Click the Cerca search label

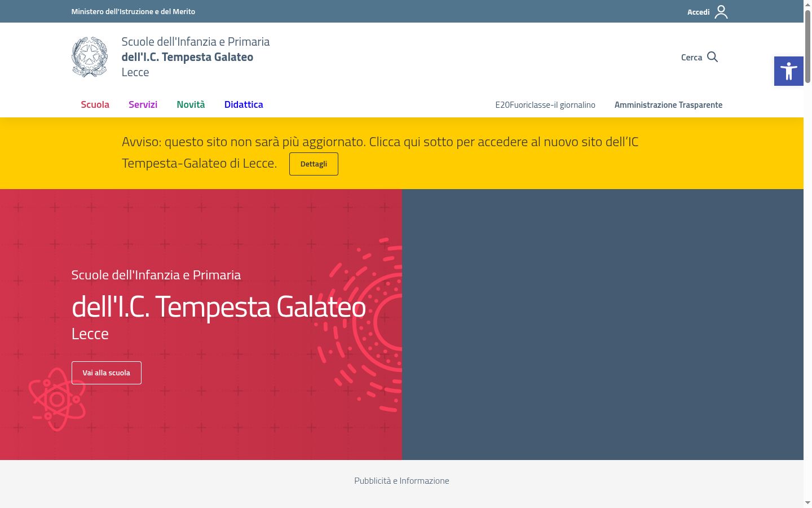click(x=691, y=57)
